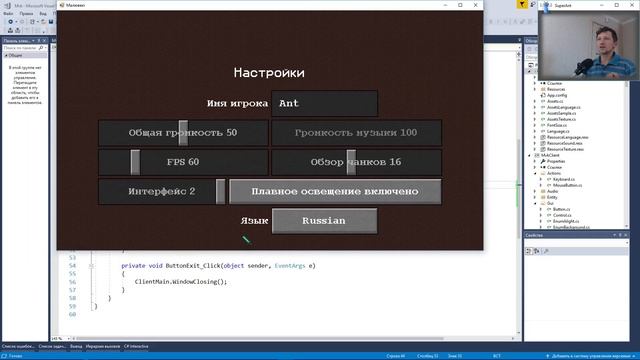Switch to the Вывод tab
Viewport: 640px width, 360px height.
click(x=76, y=347)
